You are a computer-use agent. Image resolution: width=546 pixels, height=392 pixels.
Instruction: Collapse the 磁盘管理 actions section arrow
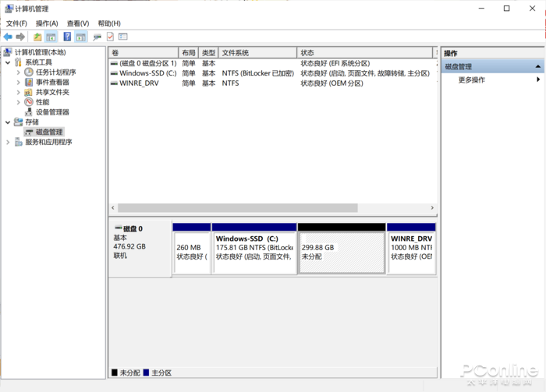537,66
